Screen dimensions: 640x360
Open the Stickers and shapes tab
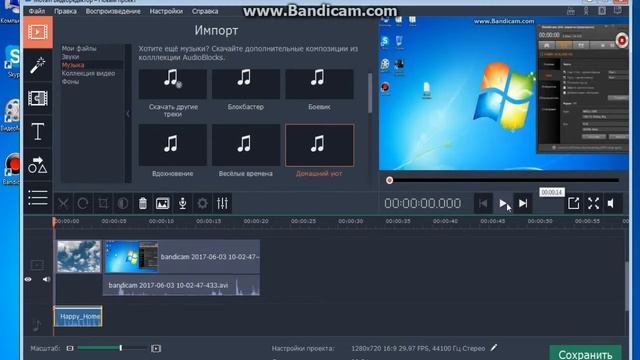pyautogui.click(x=38, y=165)
